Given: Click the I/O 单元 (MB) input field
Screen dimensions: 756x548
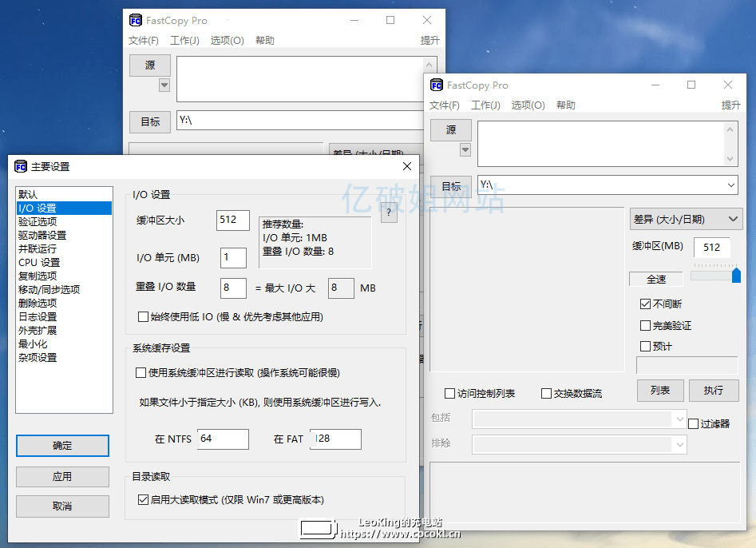Looking at the screenshot, I should click(x=233, y=257).
